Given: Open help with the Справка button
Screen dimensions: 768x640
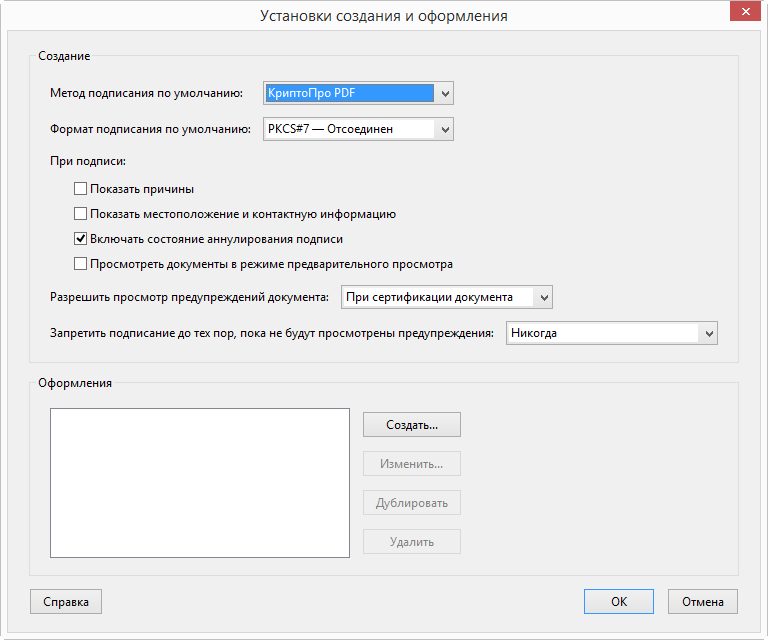Looking at the screenshot, I should (x=66, y=602).
